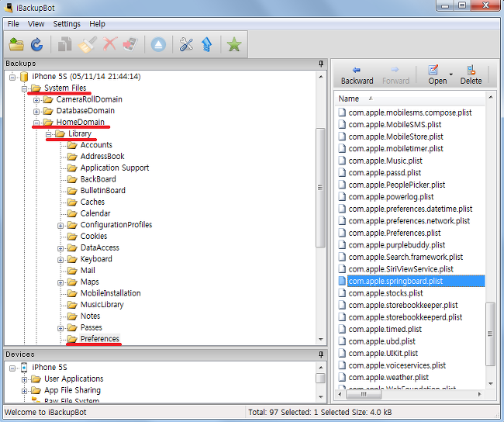
Task: Collapse the HomeDomain folder
Action: (36, 123)
